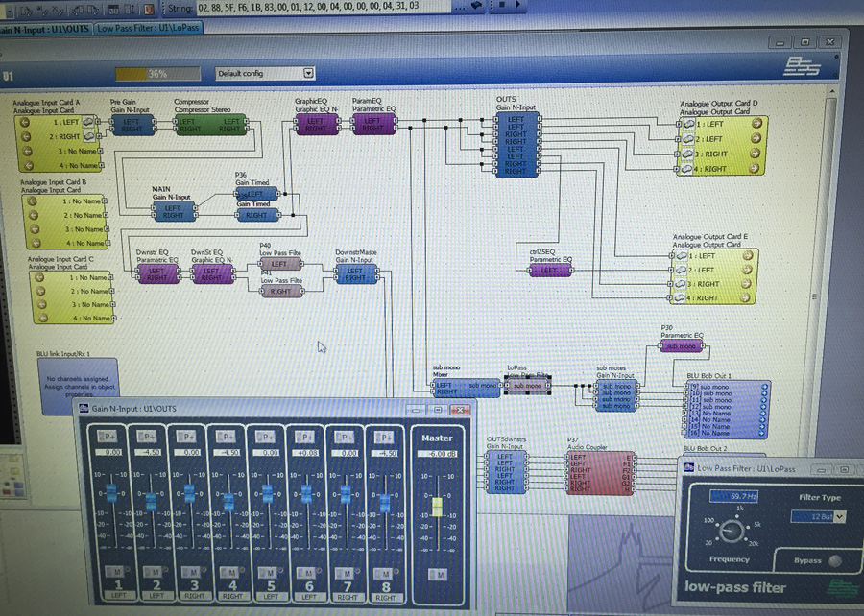Select the P30 Parametric EQ sub mono block
Image resolution: width=864 pixels, height=616 pixels.
681,345
